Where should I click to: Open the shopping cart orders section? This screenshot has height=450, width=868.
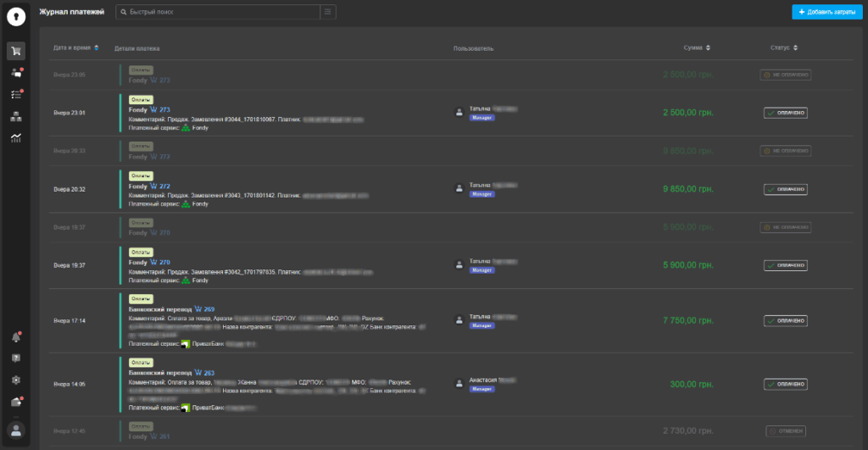pyautogui.click(x=15, y=51)
